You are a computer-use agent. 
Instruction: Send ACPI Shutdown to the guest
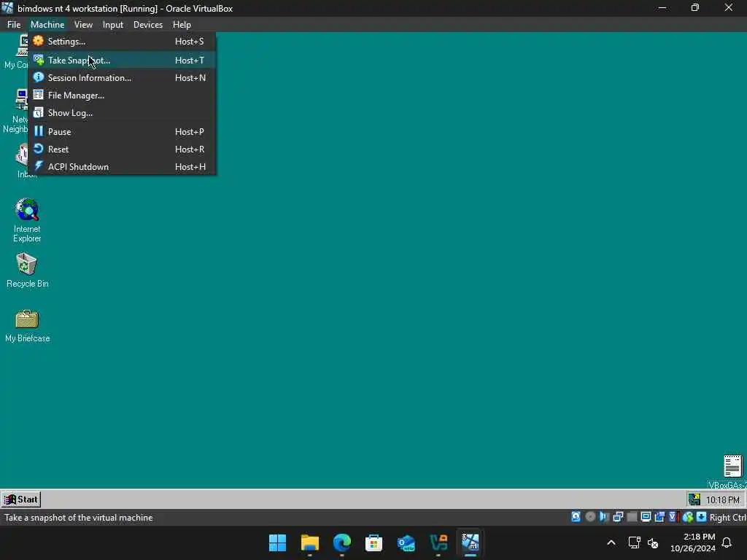[122, 167]
